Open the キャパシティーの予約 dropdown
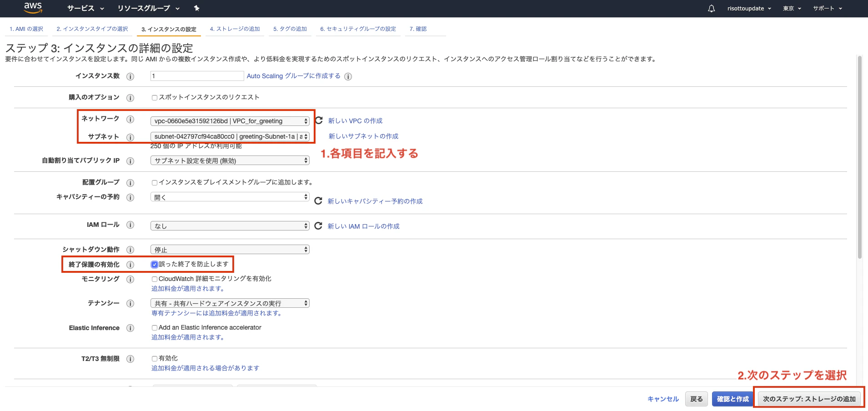The image size is (868, 411). pyautogui.click(x=230, y=197)
